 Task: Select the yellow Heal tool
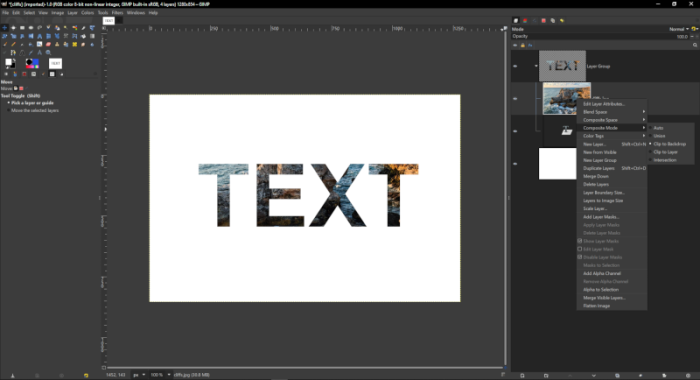(x=75, y=44)
